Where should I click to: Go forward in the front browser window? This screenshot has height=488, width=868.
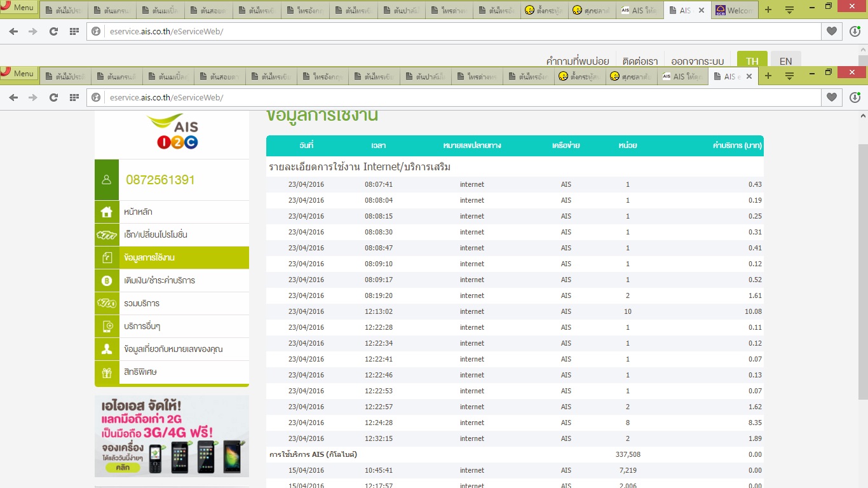(x=33, y=97)
